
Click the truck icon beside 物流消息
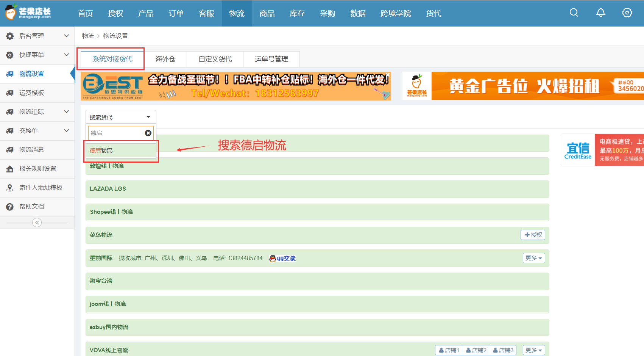click(x=10, y=150)
